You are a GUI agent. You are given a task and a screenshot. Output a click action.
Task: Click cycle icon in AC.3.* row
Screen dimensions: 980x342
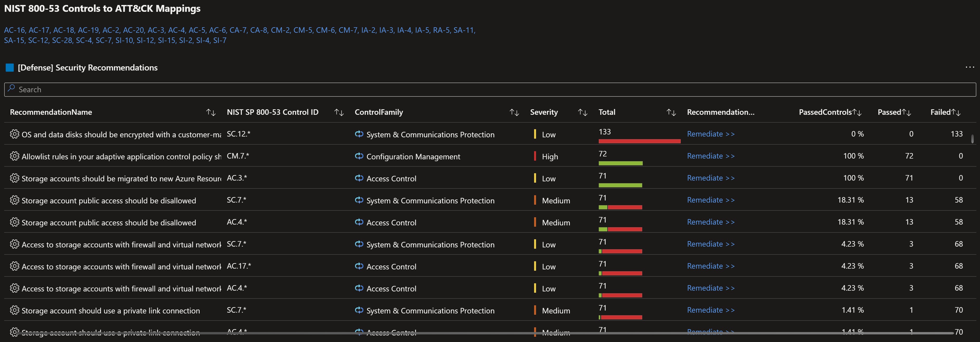pyautogui.click(x=359, y=178)
